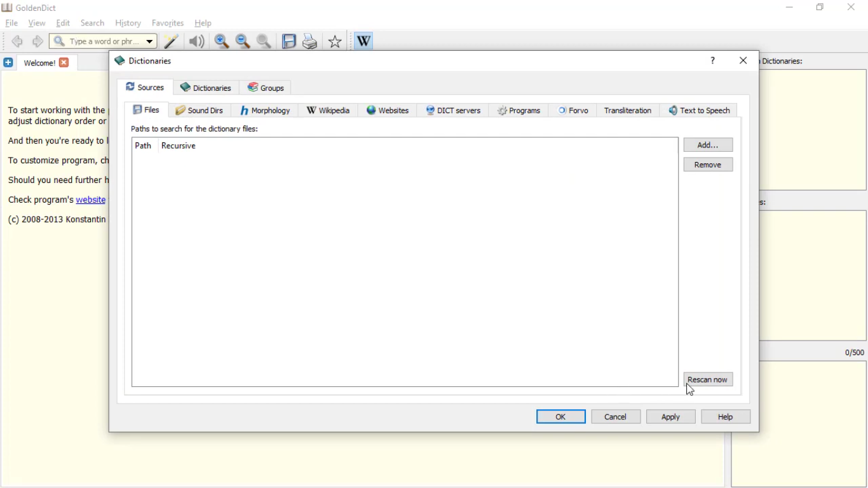Select the Websites sub-tab

pyautogui.click(x=388, y=111)
